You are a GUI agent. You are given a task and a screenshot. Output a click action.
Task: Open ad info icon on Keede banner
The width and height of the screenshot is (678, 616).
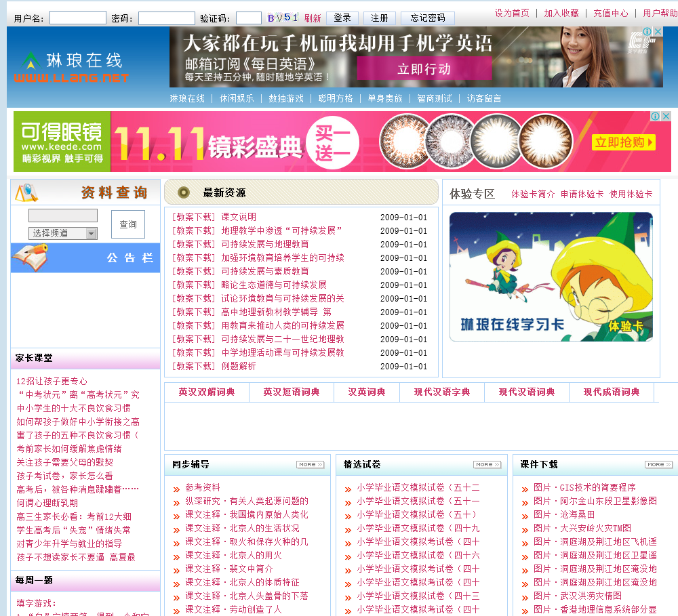click(656, 116)
